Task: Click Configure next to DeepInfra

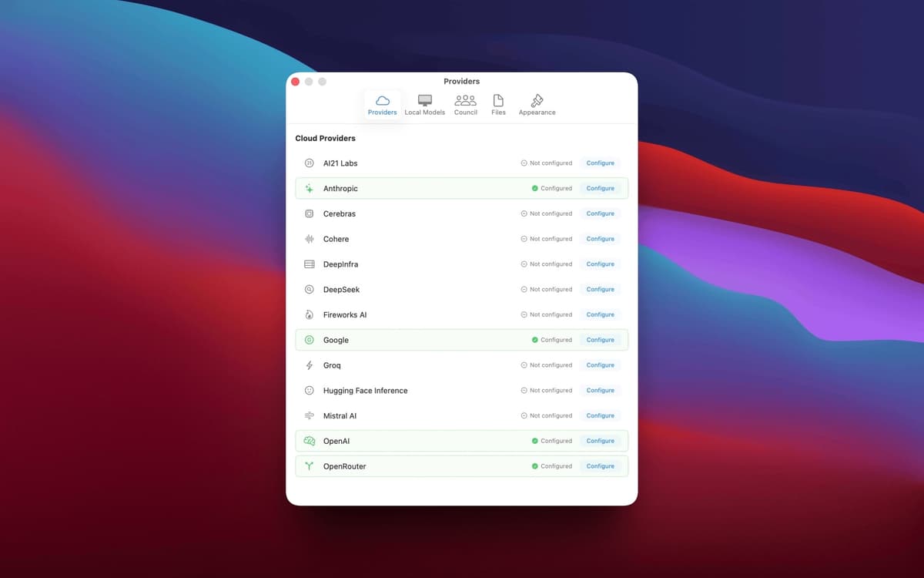Action: (x=600, y=264)
